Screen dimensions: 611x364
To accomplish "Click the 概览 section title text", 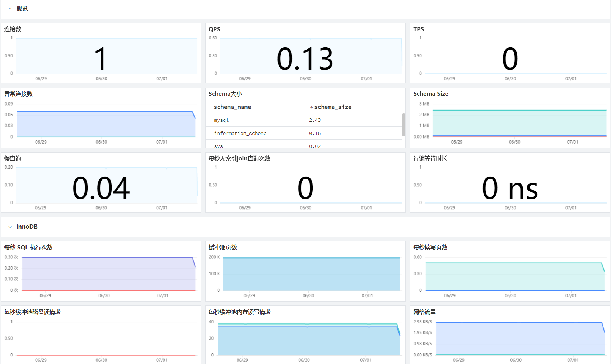I will (22, 9).
